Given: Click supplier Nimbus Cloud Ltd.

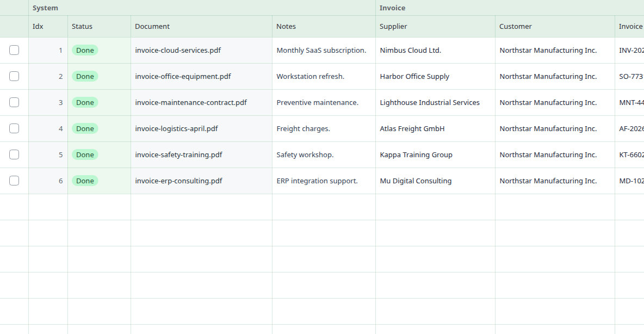Looking at the screenshot, I should [435, 50].
